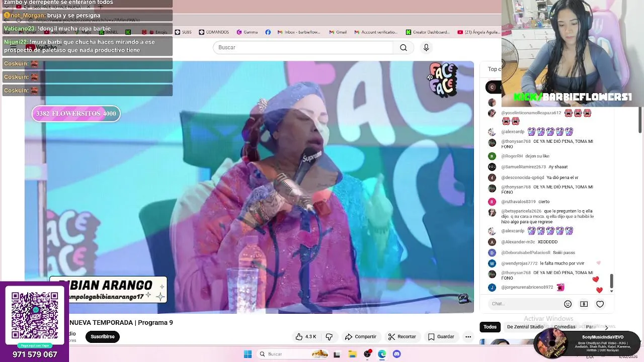Viewport: 644px width, 362px height.
Task: Click the Yape QR code overlay
Action: pos(34,315)
